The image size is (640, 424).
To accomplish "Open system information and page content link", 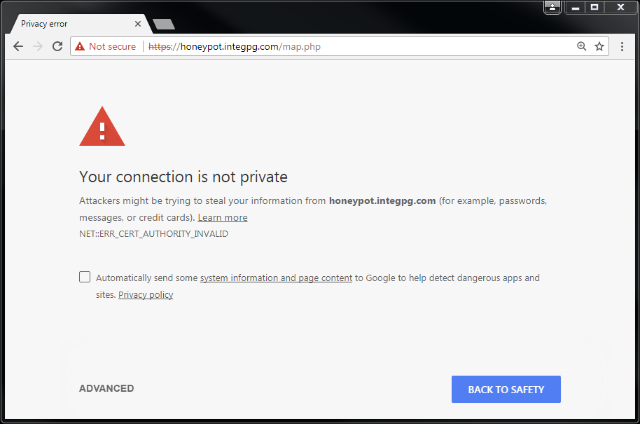I will [x=276, y=278].
